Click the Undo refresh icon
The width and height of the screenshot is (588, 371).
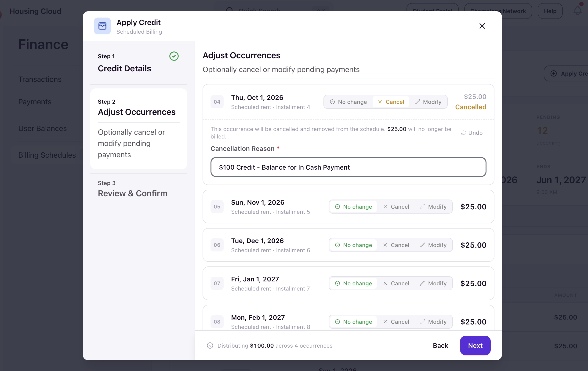pos(463,133)
